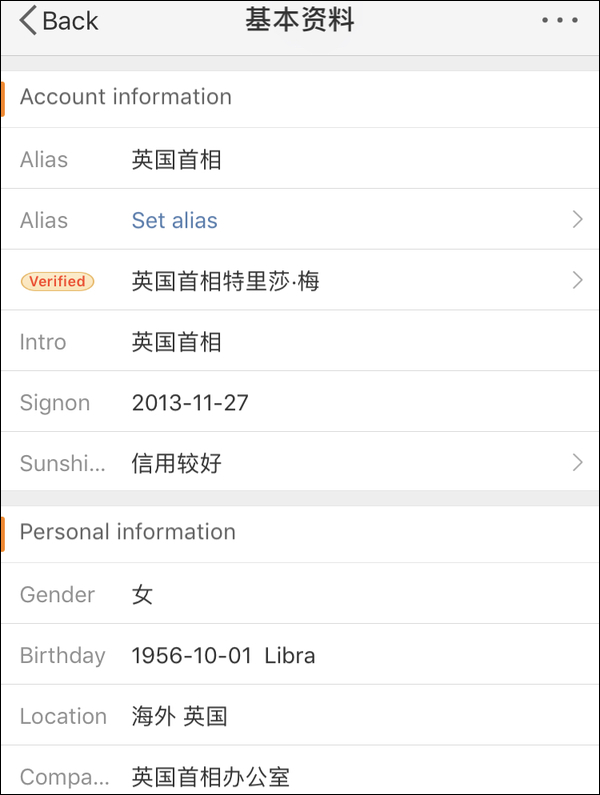
Task: Expand the Verified row chevron
Action: (577, 281)
